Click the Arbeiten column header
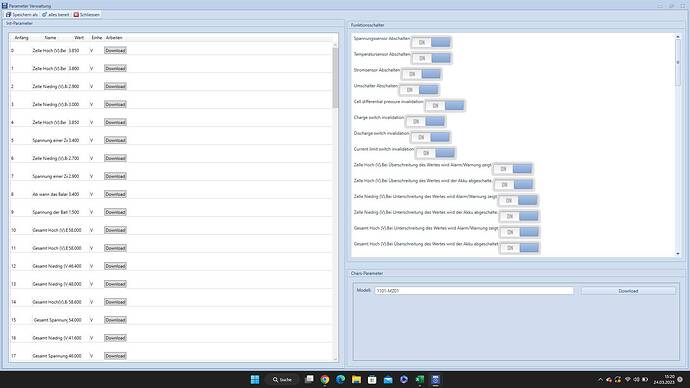 pos(114,38)
